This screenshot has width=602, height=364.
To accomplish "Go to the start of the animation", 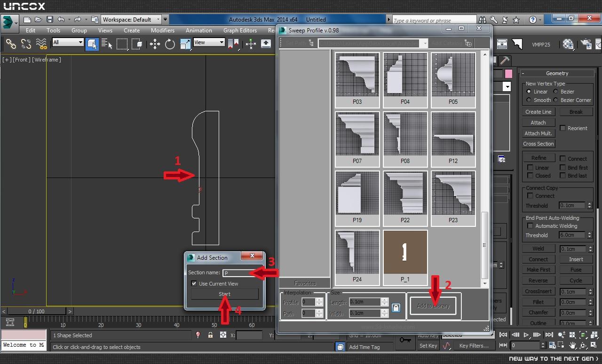I will pyautogui.click(x=504, y=335).
